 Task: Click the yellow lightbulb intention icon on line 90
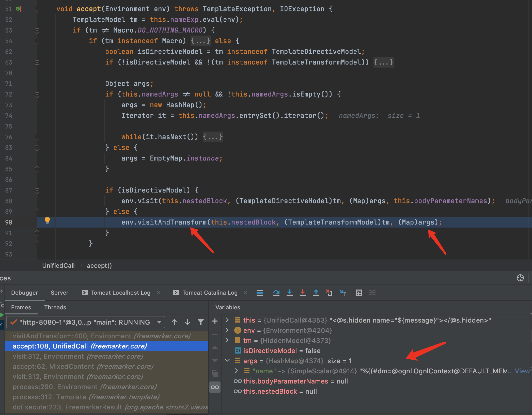point(47,220)
